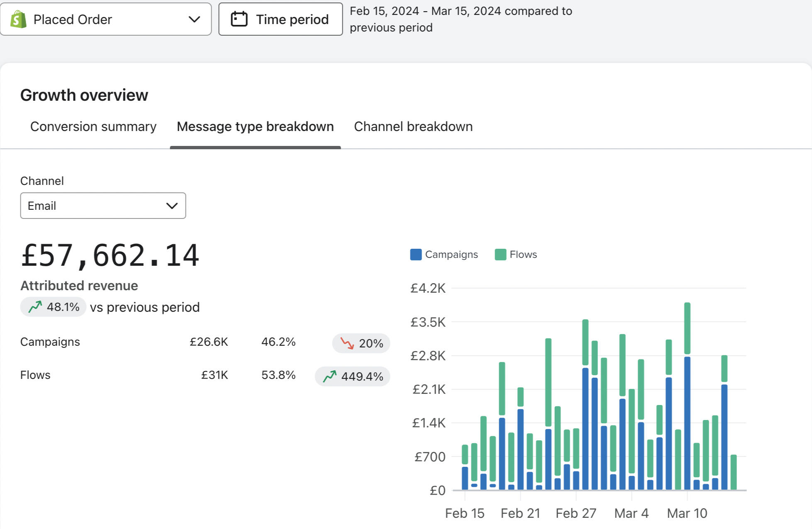Viewport: 812px width, 529px height.
Task: Click the chevron arrow on Placed Order
Action: 194,19
